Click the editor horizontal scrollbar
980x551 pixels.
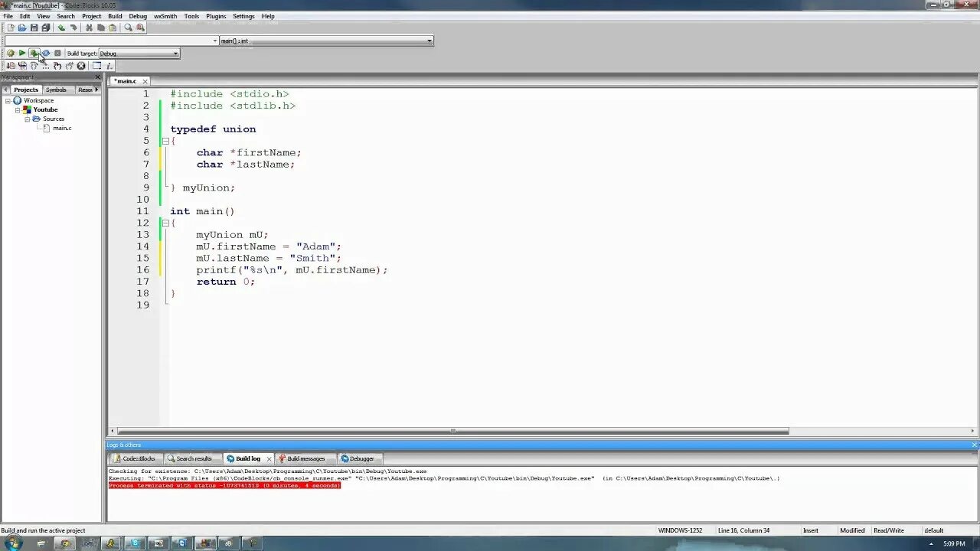coord(453,431)
